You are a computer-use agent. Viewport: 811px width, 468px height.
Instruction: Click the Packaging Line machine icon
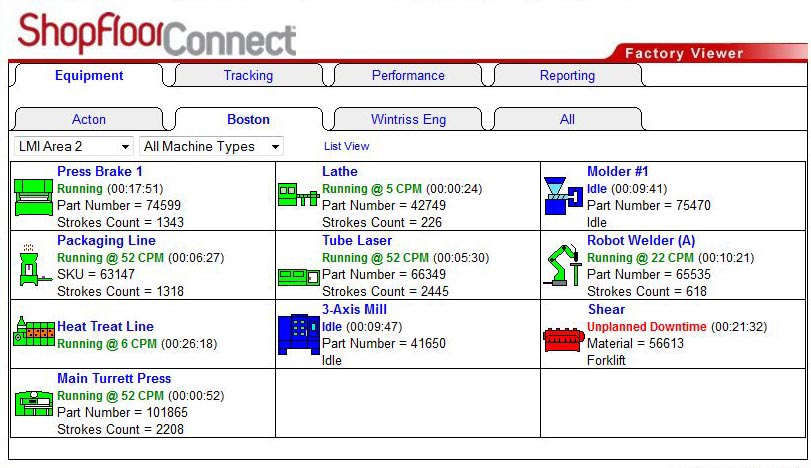pyautogui.click(x=36, y=265)
